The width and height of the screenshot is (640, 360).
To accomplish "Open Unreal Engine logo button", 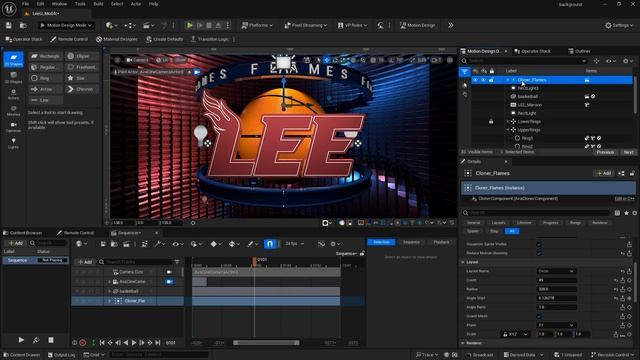I will click(x=9, y=9).
